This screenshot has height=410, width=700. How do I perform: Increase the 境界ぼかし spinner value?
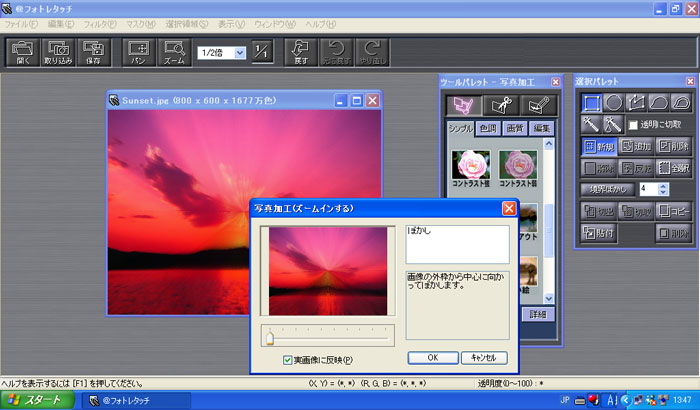pos(666,185)
